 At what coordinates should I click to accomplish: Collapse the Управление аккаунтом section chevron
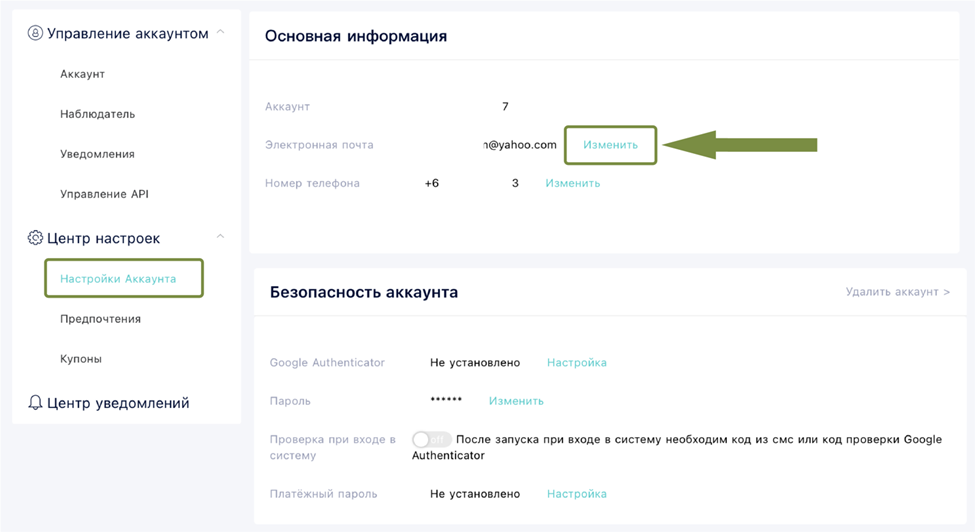point(221,33)
